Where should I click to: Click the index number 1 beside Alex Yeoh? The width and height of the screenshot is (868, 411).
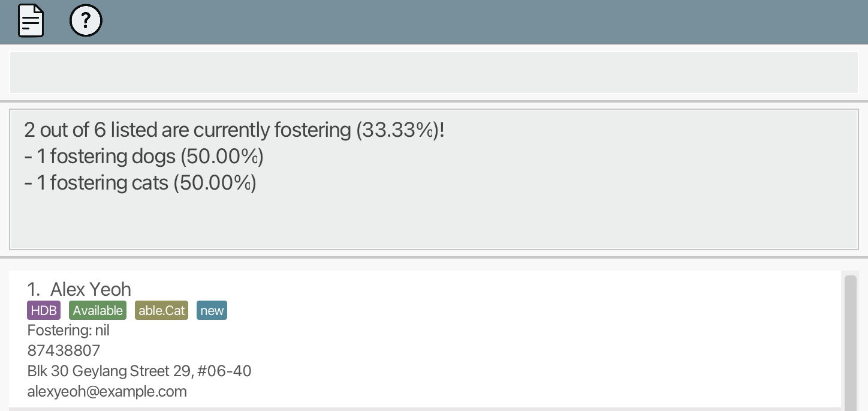click(33, 289)
